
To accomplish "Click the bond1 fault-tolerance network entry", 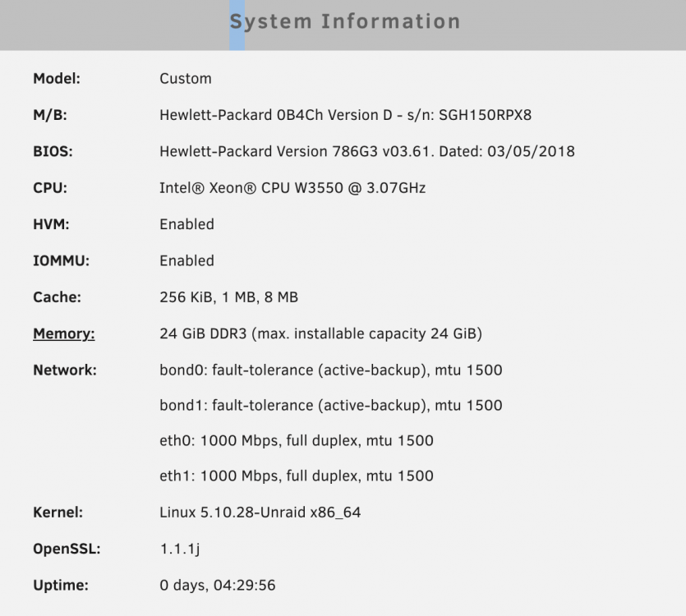I will 331,406.
